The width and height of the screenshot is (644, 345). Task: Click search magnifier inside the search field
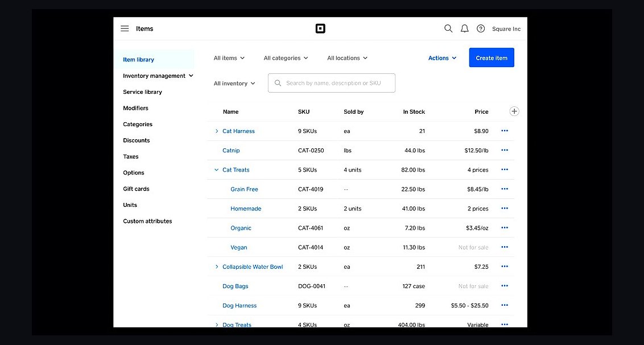click(278, 83)
